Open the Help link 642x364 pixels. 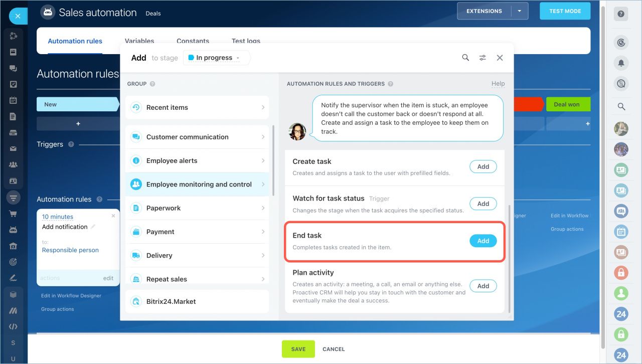coord(498,84)
